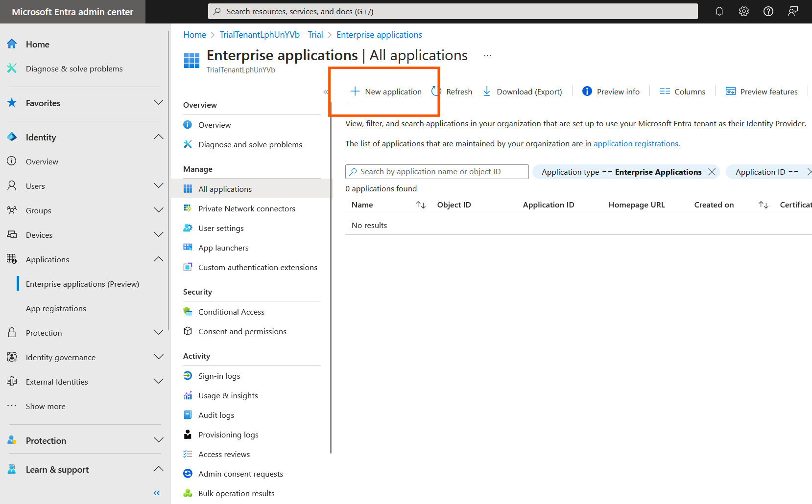The height and width of the screenshot is (504, 812).
Task: Click the help question mark icon
Action: 768,11
